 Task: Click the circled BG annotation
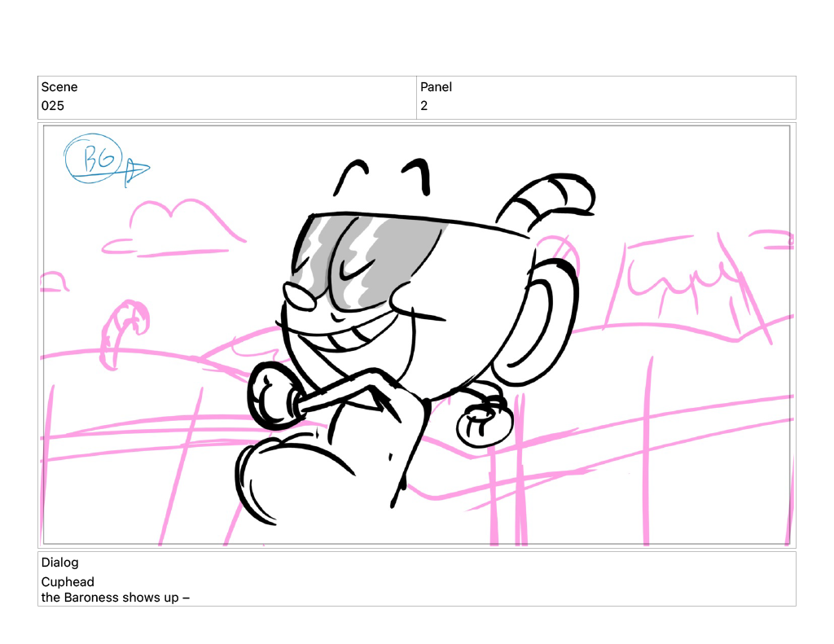click(93, 158)
